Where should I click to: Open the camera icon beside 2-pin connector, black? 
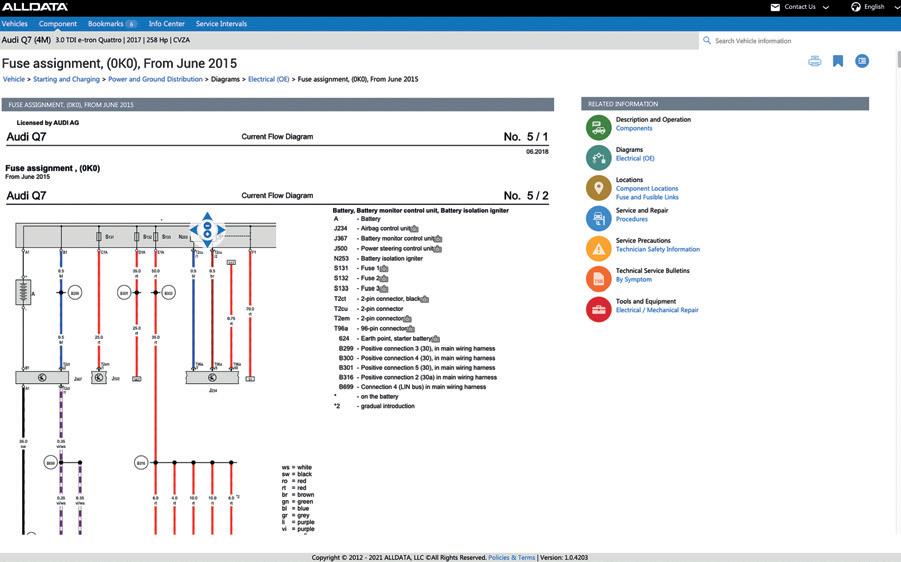point(425,299)
